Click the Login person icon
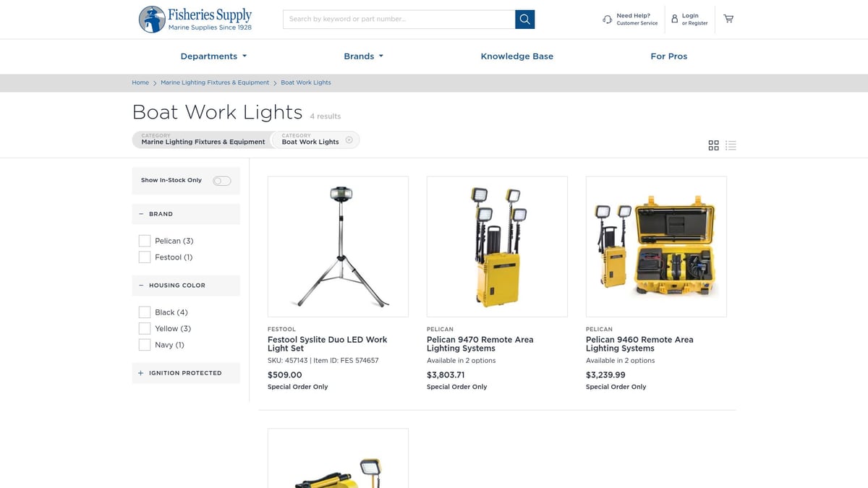 coord(675,19)
